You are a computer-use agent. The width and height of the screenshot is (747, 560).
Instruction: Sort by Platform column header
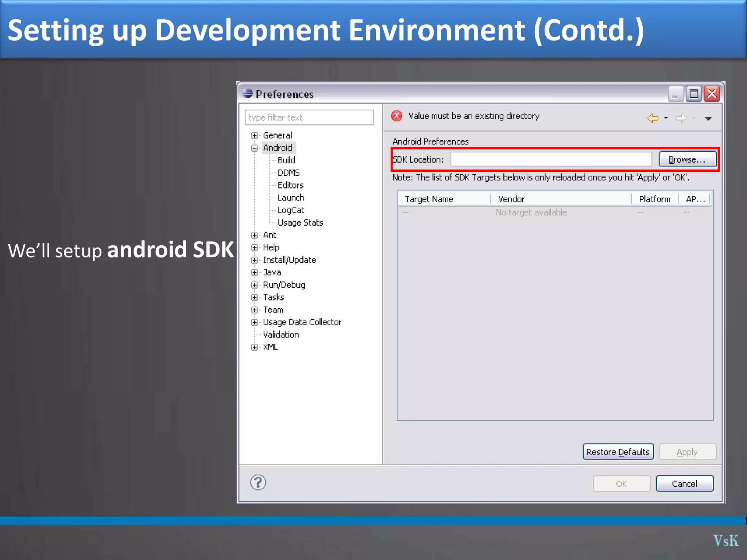[655, 199]
